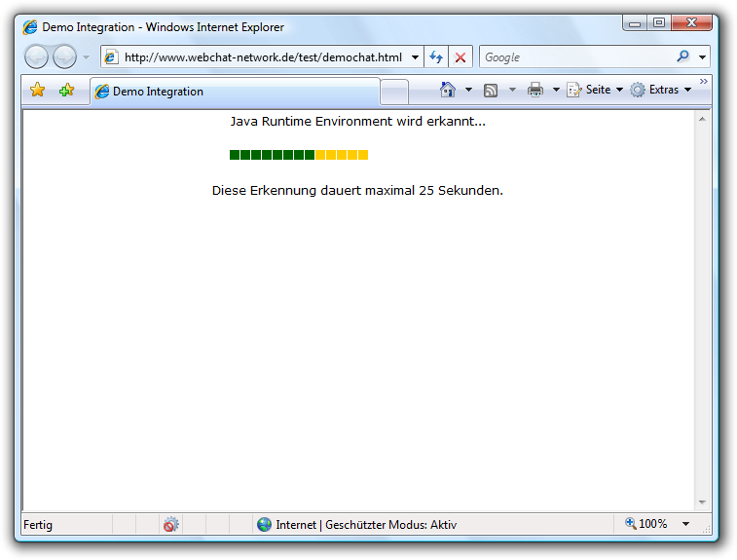Open the Extras menu
This screenshot has width=737, height=560.
[x=660, y=90]
